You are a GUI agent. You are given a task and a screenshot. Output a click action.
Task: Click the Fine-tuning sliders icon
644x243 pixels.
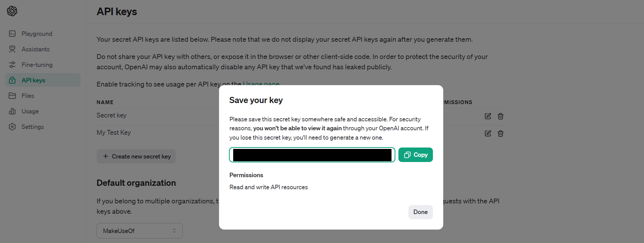click(x=12, y=65)
